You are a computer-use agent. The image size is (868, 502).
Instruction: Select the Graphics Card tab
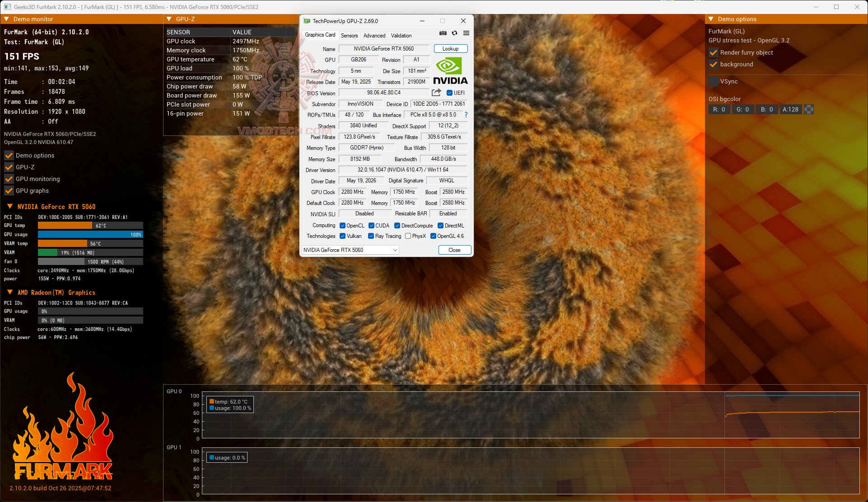point(320,35)
